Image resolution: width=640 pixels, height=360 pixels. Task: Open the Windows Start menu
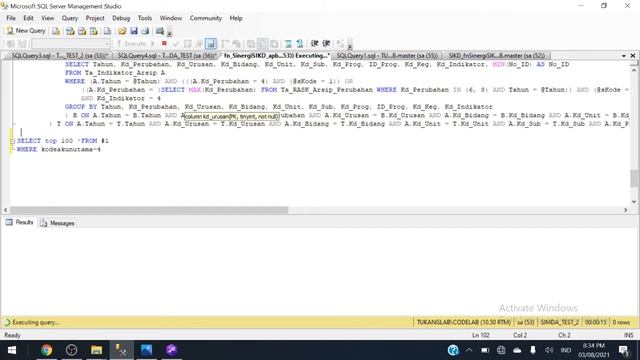12,350
